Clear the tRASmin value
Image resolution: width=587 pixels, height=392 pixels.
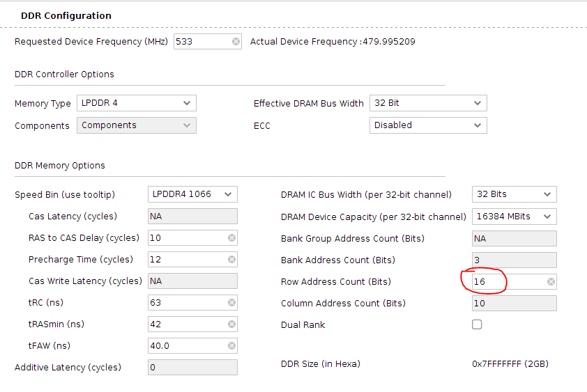[x=231, y=324]
